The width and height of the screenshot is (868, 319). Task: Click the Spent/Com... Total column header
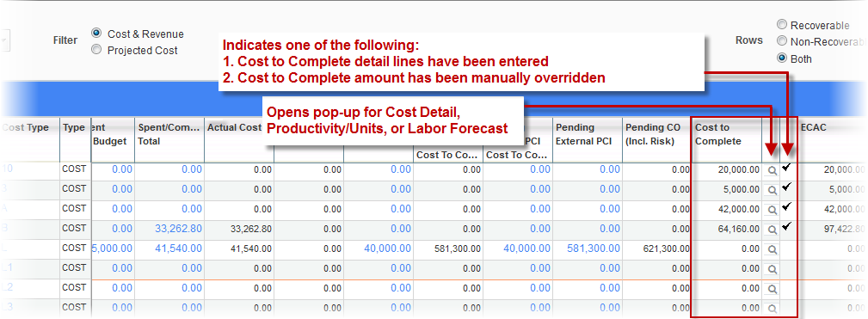pos(169,139)
